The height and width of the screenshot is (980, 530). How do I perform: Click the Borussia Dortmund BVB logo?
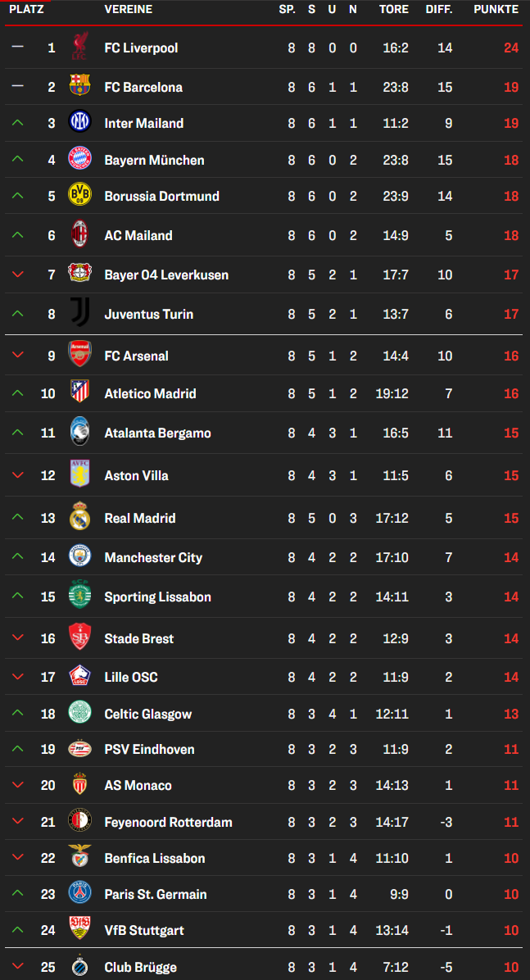pos(79,194)
